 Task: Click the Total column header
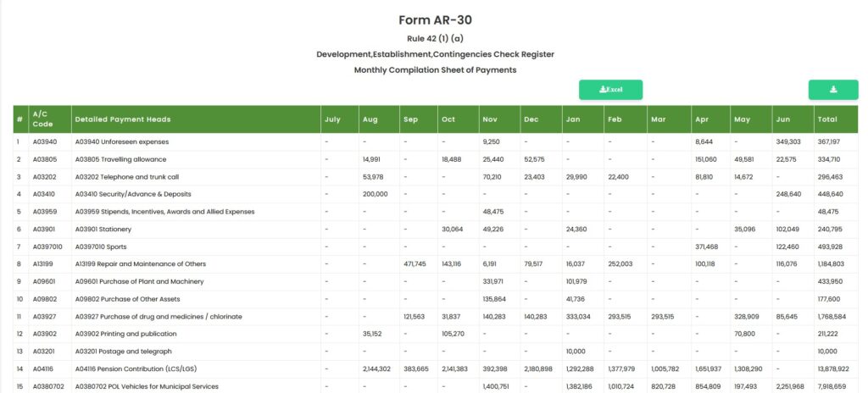point(836,119)
